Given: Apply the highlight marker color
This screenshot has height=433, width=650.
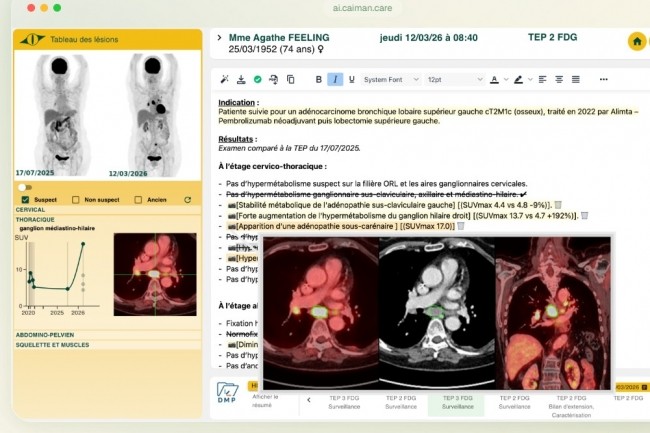Looking at the screenshot, I should click(x=518, y=80).
